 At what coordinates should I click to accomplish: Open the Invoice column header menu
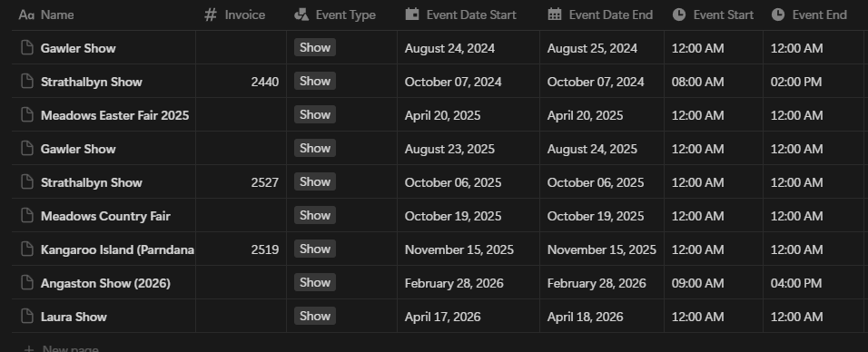coord(241,15)
